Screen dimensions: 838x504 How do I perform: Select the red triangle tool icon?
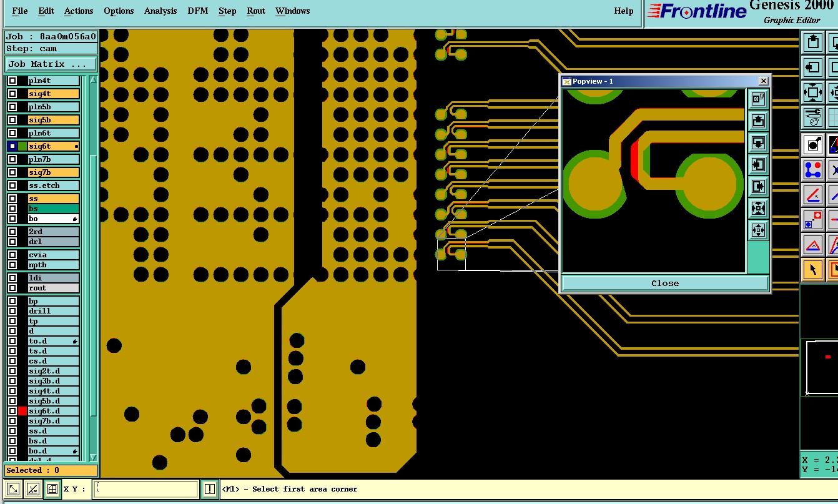pos(812,245)
